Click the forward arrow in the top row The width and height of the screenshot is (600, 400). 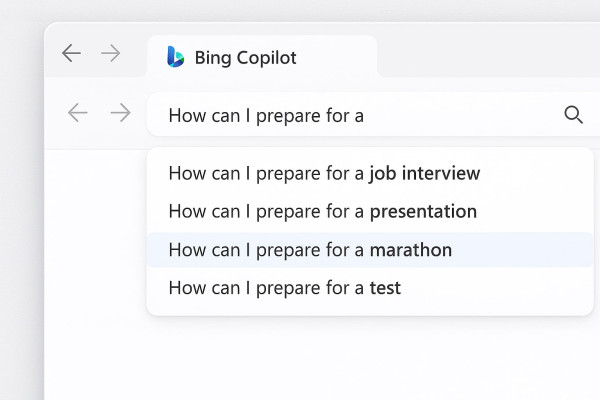point(111,54)
